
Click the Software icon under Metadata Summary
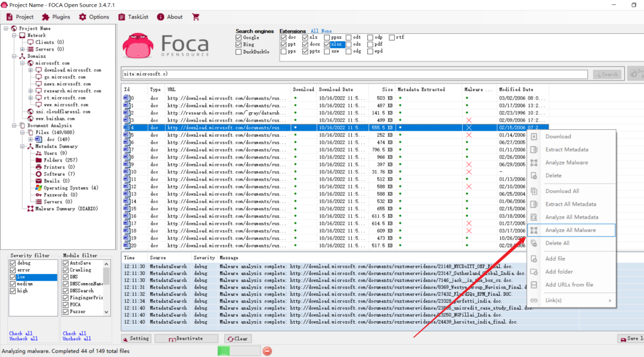(x=39, y=174)
